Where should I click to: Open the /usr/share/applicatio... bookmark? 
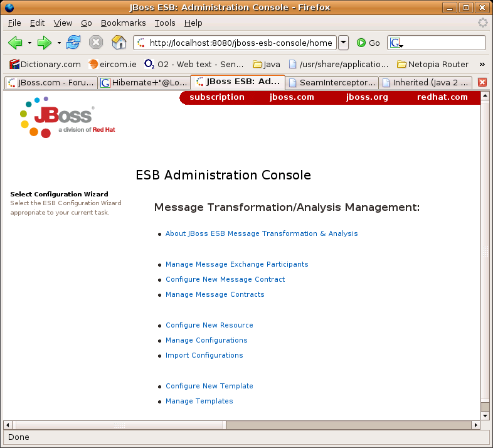click(x=338, y=64)
